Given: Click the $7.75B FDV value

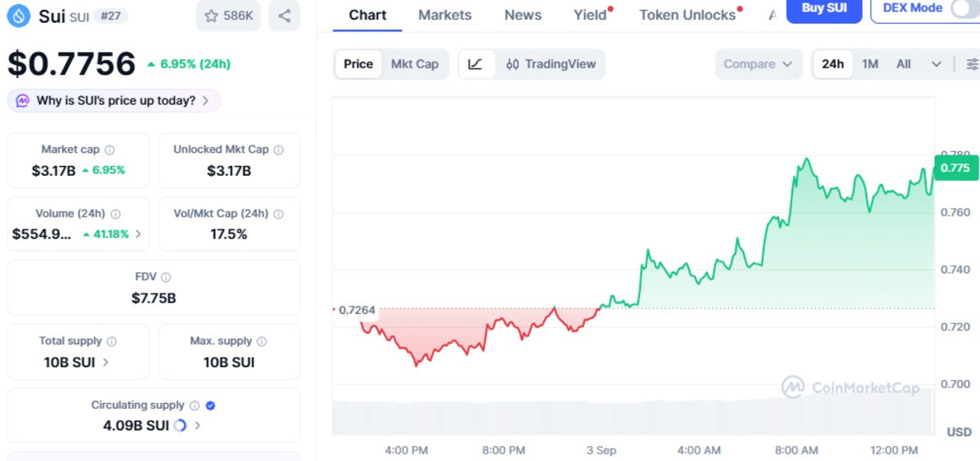Looking at the screenshot, I should [154, 298].
